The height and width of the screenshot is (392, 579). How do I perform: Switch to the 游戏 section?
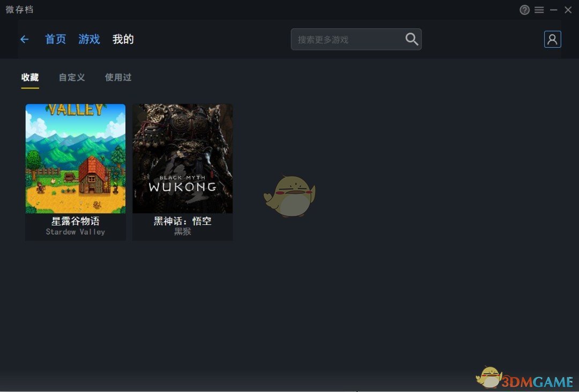tap(89, 39)
